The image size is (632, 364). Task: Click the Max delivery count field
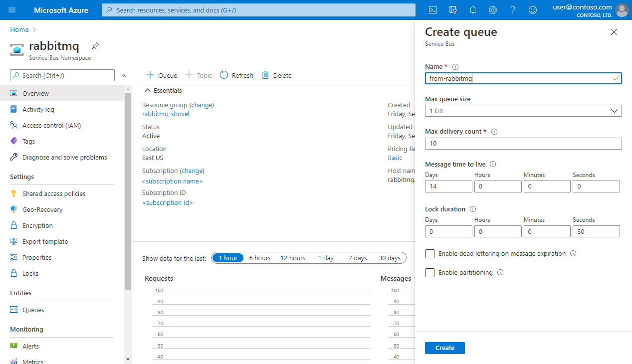point(523,144)
